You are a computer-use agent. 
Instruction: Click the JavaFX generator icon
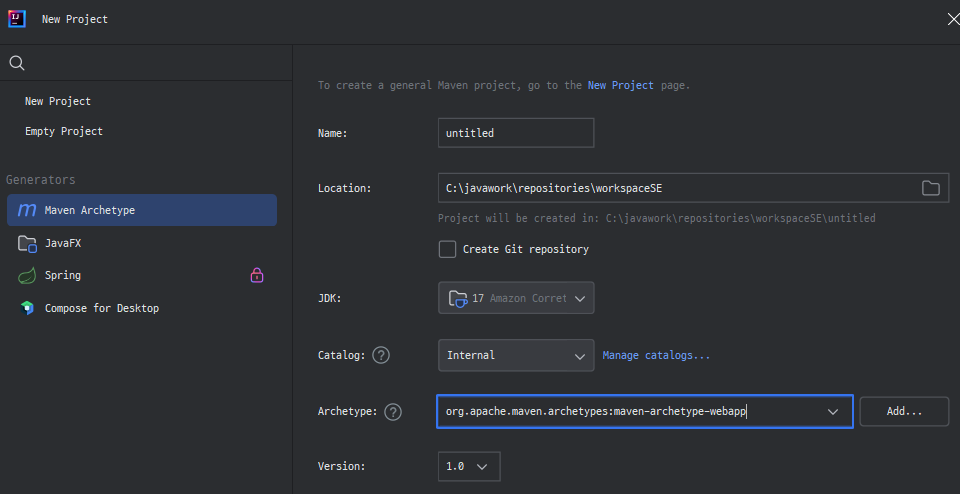(x=27, y=243)
